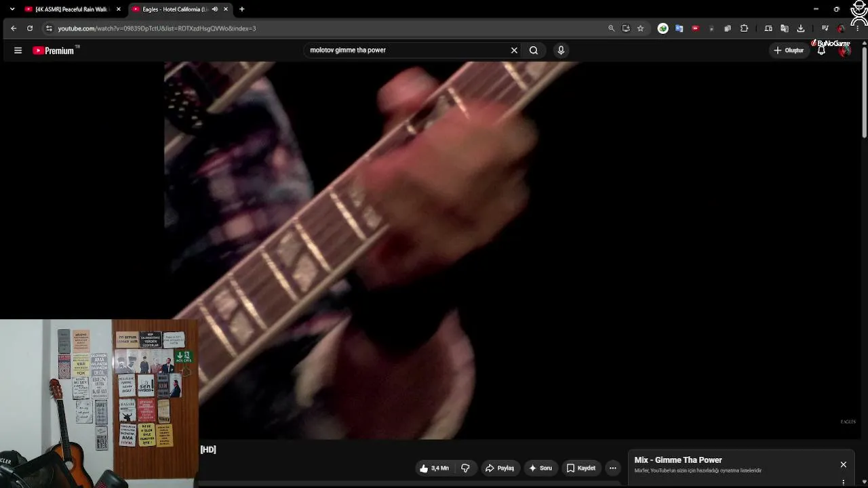Close the Mix - Gimme Tha Power panel

pyautogui.click(x=844, y=464)
